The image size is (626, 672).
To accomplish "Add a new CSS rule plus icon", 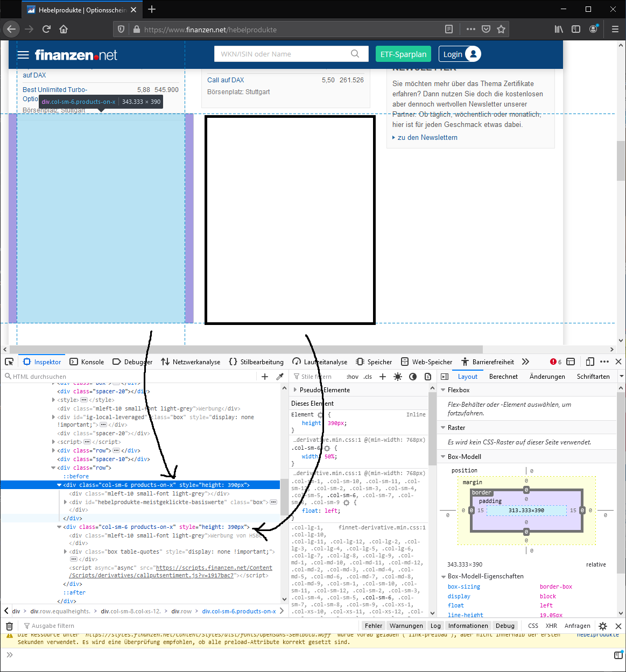I will click(383, 377).
